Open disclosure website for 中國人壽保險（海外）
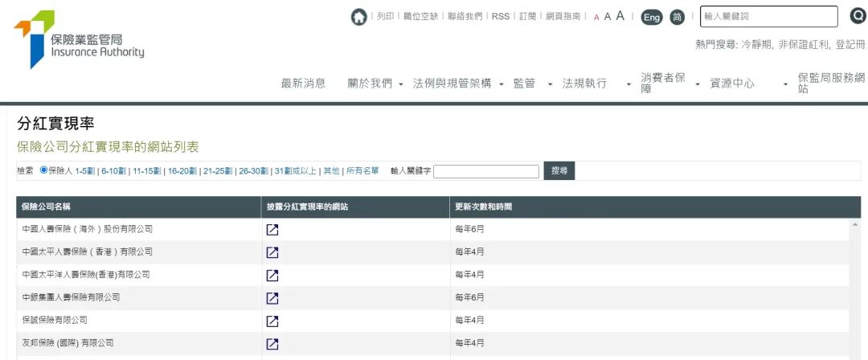 pyautogui.click(x=272, y=229)
